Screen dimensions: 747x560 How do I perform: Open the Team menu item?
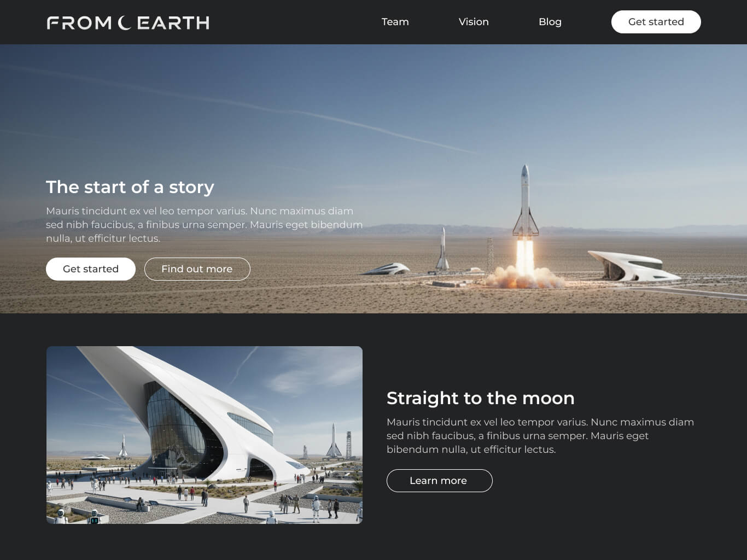click(395, 22)
